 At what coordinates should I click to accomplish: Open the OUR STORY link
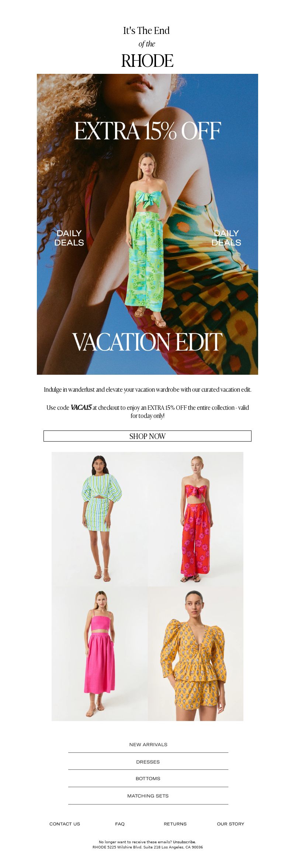230,824
